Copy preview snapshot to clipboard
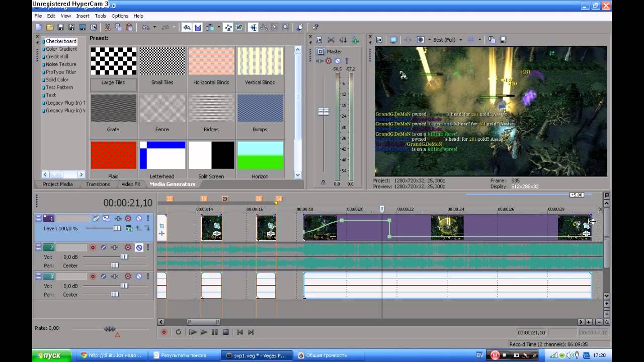 coord(492,40)
